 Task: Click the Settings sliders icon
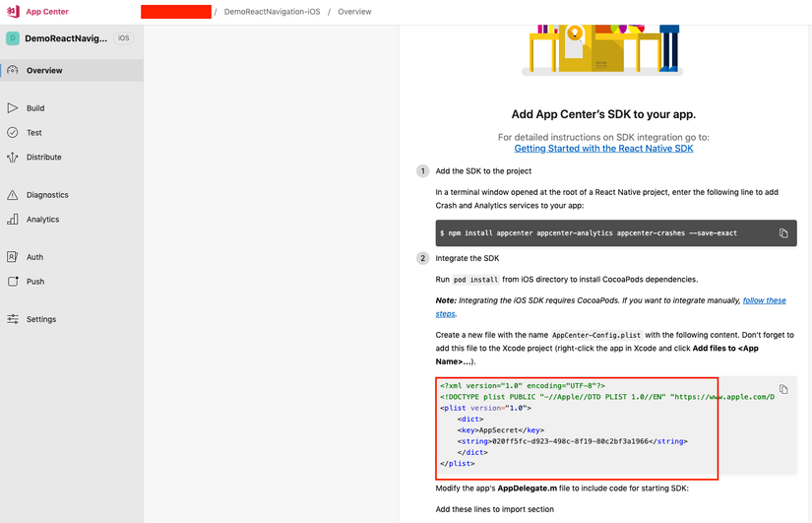[x=13, y=319]
